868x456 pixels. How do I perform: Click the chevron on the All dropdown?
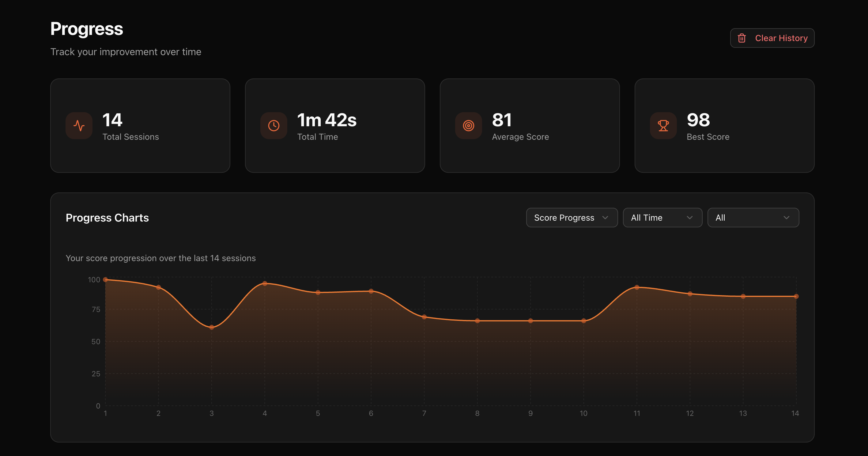[x=787, y=218]
